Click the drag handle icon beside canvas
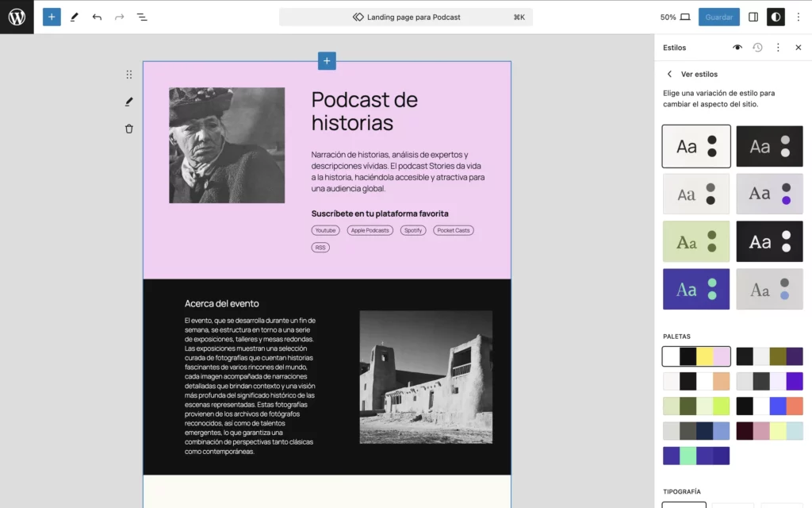Image resolution: width=812 pixels, height=508 pixels. (x=128, y=75)
